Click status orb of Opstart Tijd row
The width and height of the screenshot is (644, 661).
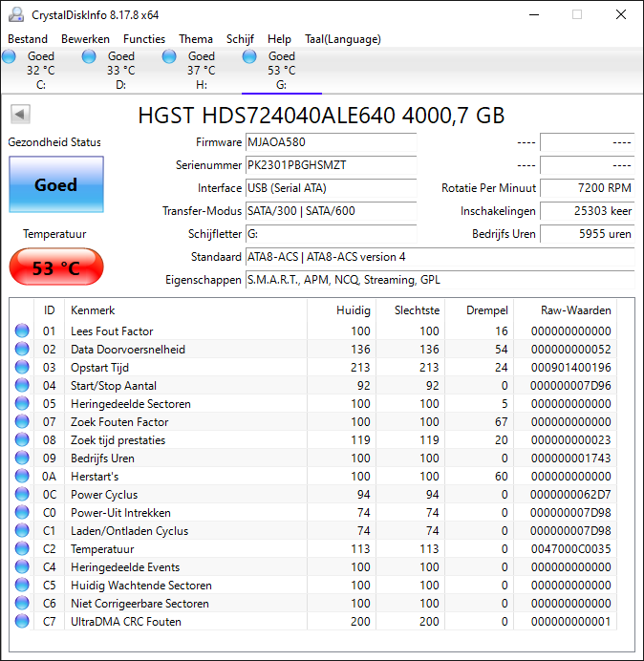(x=22, y=367)
